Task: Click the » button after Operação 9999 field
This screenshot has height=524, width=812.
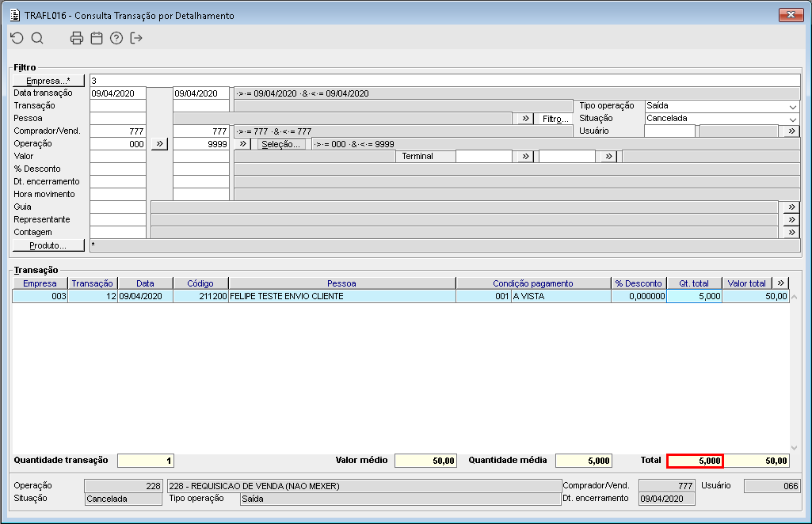Action: (243, 144)
